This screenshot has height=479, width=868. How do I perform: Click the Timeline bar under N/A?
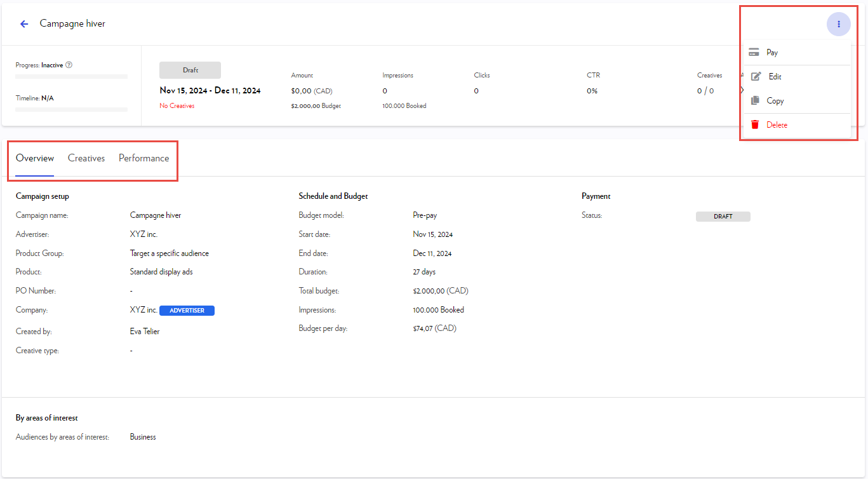pos(71,110)
